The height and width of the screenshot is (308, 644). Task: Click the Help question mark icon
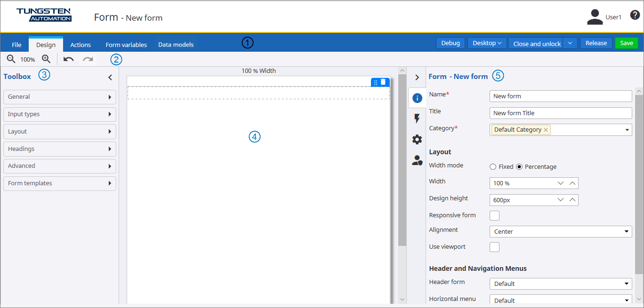(x=635, y=15)
